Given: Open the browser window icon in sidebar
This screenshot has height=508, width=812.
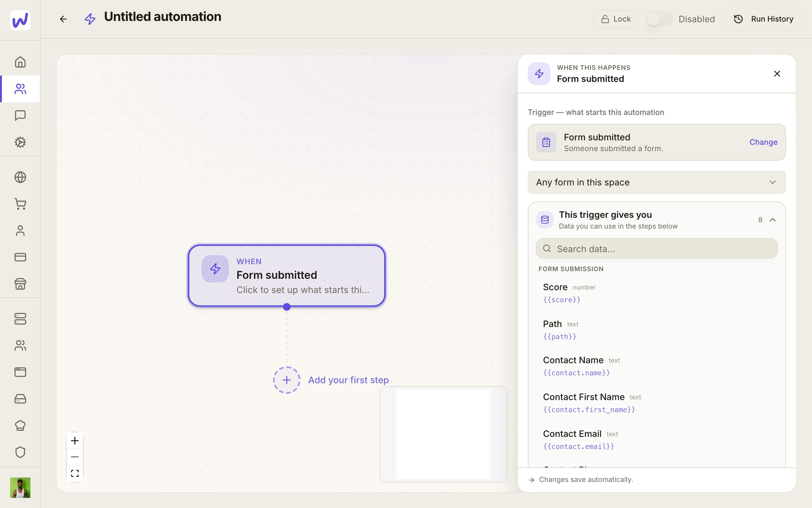Looking at the screenshot, I should pos(20,372).
